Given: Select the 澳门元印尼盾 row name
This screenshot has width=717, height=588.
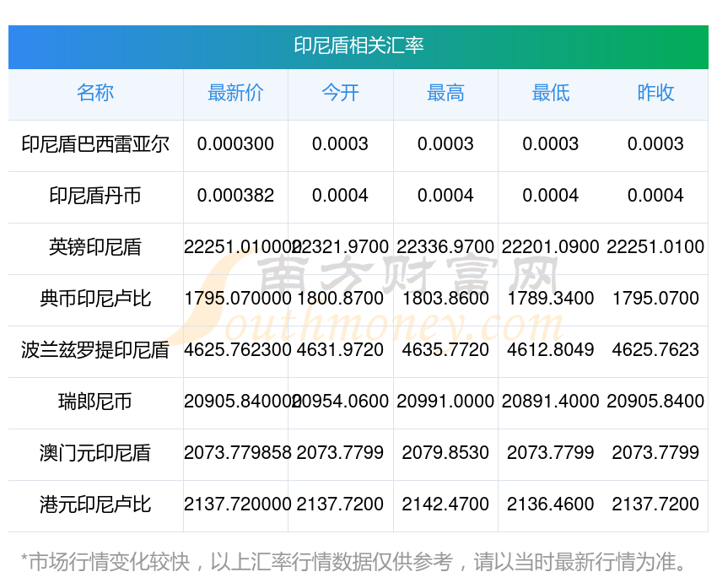Looking at the screenshot, I should (95, 453).
